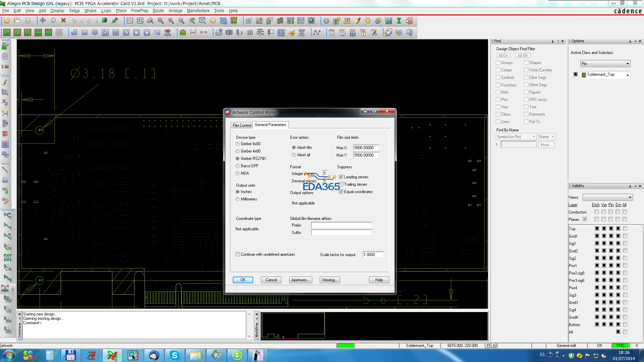Viewport: 644px width, 362px height.
Task: Click the Apertures... button
Action: tap(301, 280)
